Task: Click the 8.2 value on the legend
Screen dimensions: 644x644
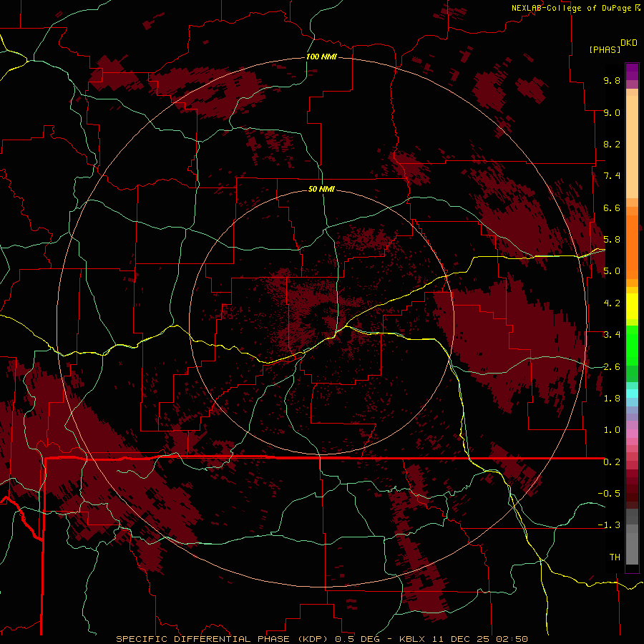Action: [612, 144]
